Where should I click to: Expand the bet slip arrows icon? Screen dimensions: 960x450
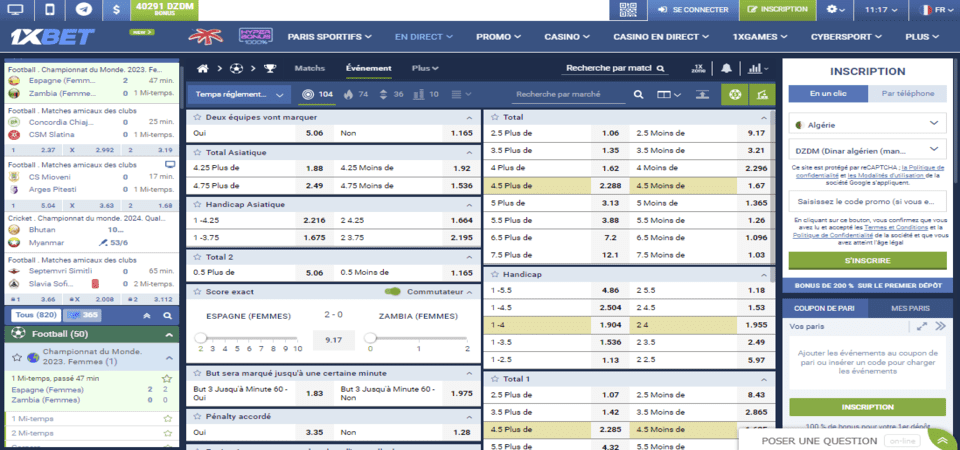click(x=921, y=326)
